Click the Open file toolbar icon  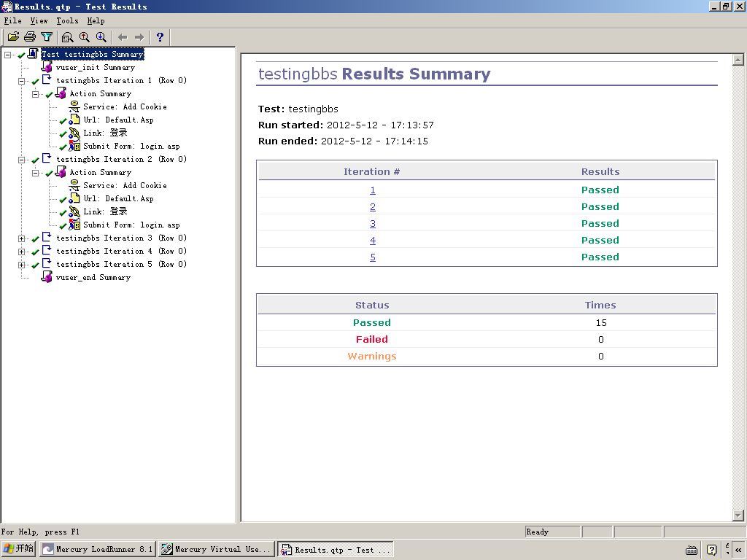point(13,36)
